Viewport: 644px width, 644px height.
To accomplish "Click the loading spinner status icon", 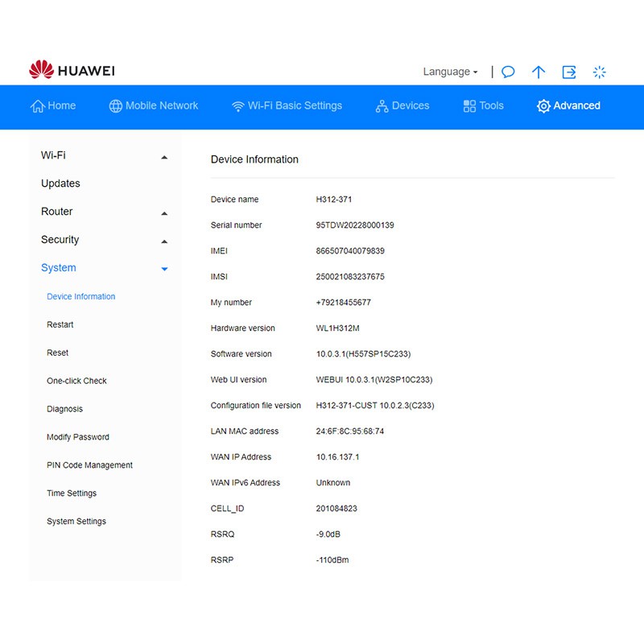I will coord(599,72).
